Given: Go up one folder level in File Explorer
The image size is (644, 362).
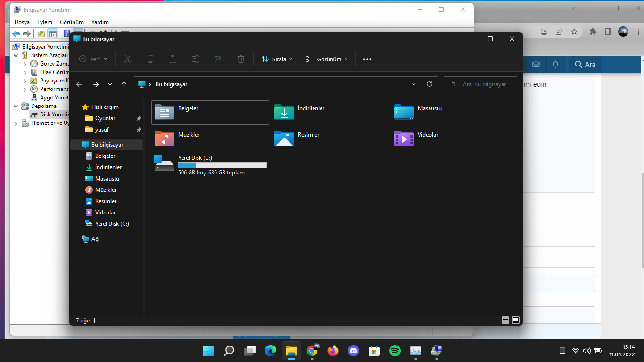Looking at the screenshot, I should (x=124, y=84).
